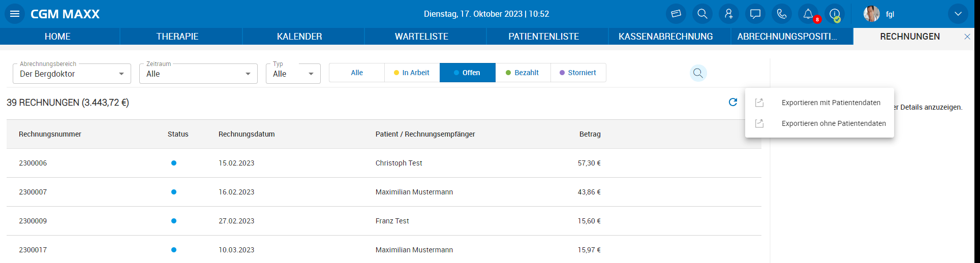Screen dimensions: 980x263
Task: Click Maximilian Mustermann in row 2300007
Action: [x=414, y=192]
